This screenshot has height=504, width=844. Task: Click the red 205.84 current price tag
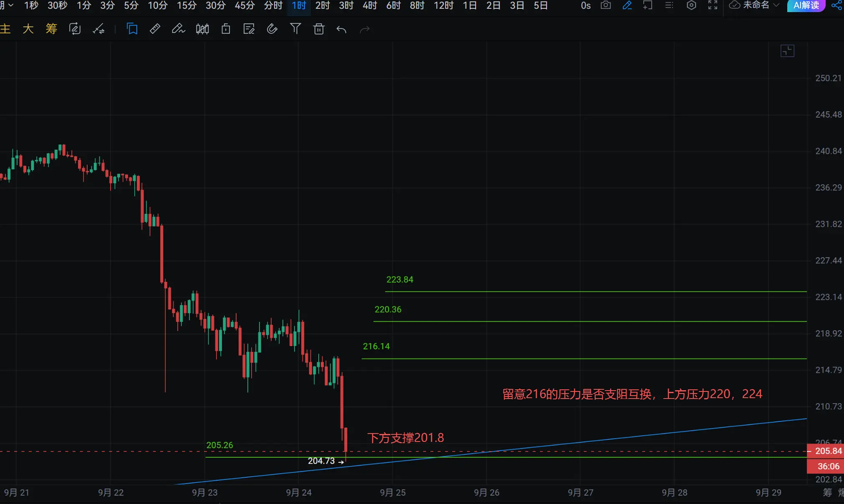[x=826, y=451]
